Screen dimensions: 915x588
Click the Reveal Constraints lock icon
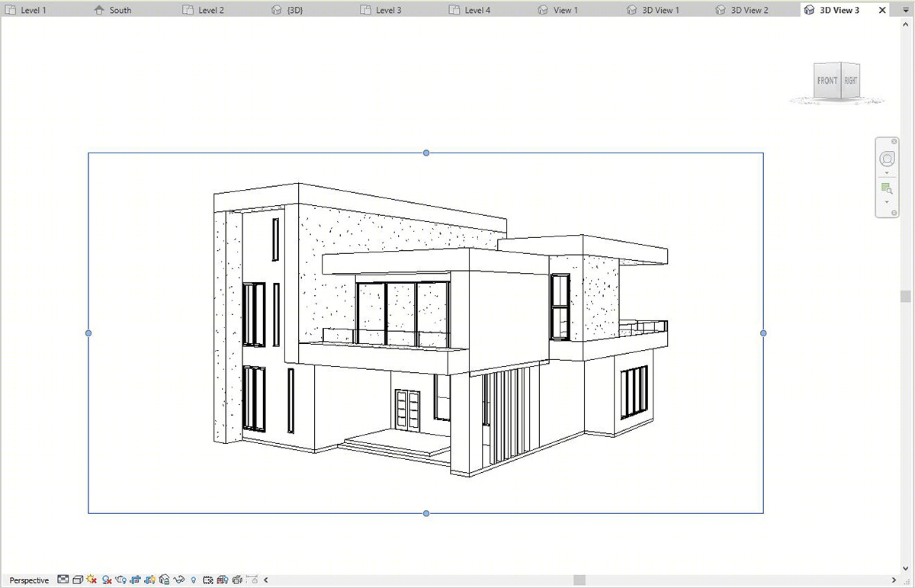[252, 580]
